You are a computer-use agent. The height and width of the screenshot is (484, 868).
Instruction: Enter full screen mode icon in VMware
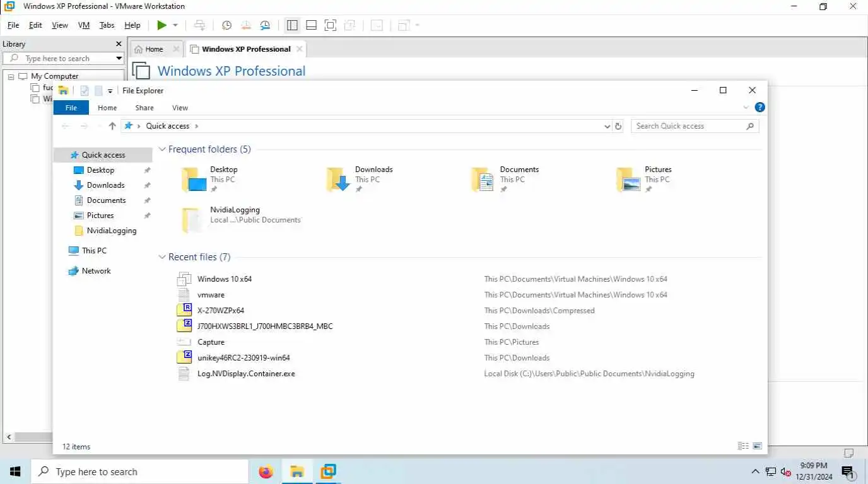[x=330, y=25]
